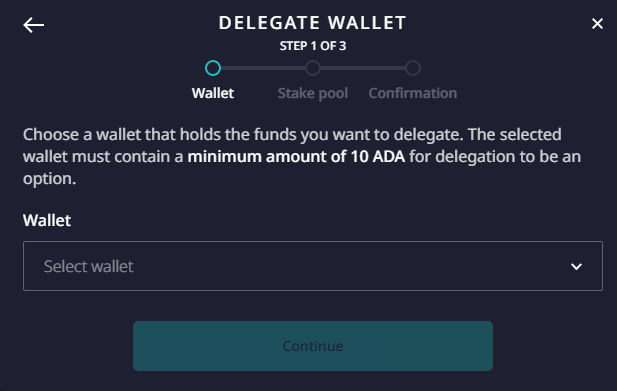The height and width of the screenshot is (391, 617).
Task: Click the Confirmation step circle indicator
Action: tap(413, 68)
